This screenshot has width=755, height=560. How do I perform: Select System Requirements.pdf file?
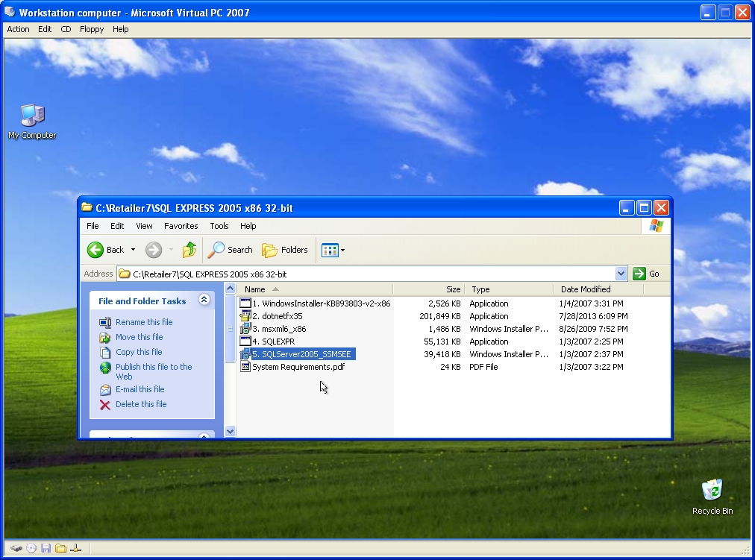coord(298,367)
